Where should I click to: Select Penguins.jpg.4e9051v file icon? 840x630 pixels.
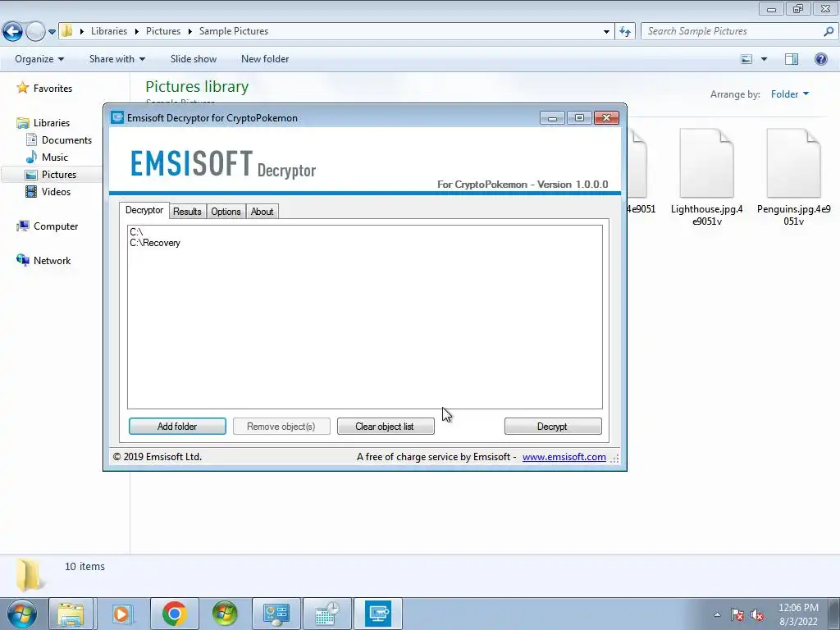[793, 163]
